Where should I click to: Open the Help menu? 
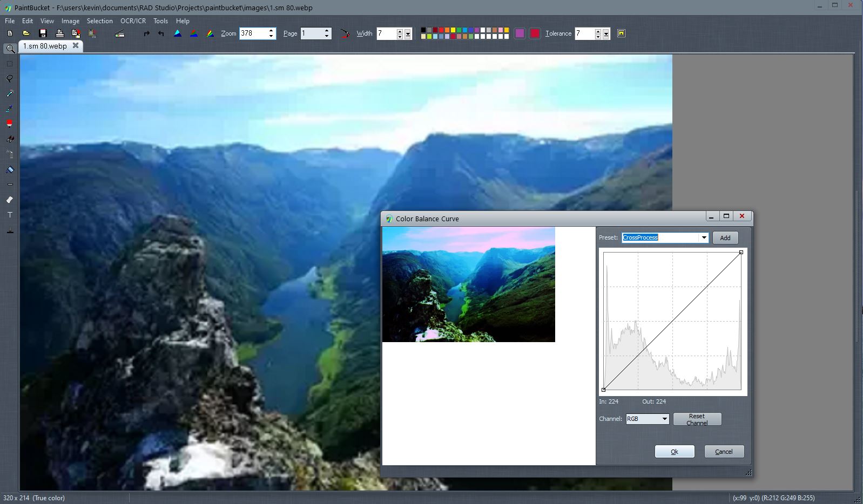point(183,21)
